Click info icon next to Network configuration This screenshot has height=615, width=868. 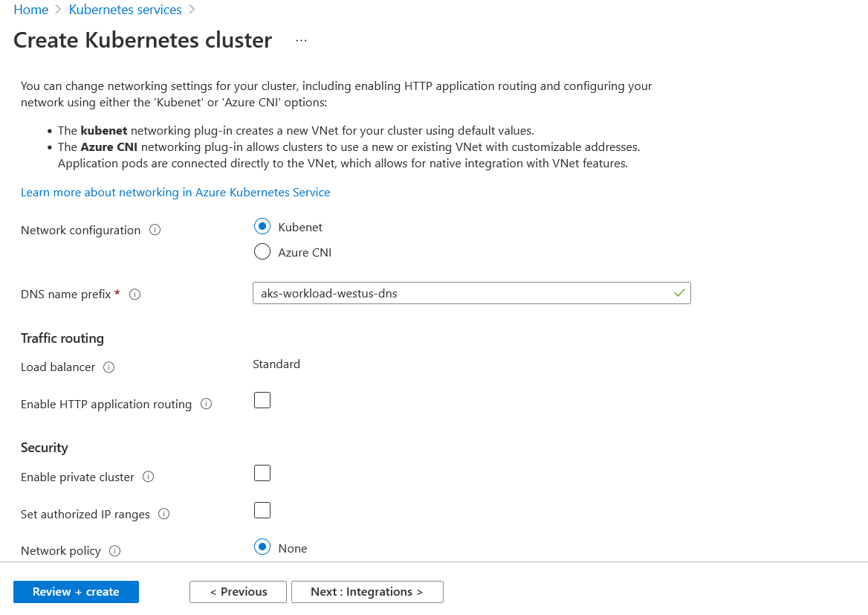[155, 230]
